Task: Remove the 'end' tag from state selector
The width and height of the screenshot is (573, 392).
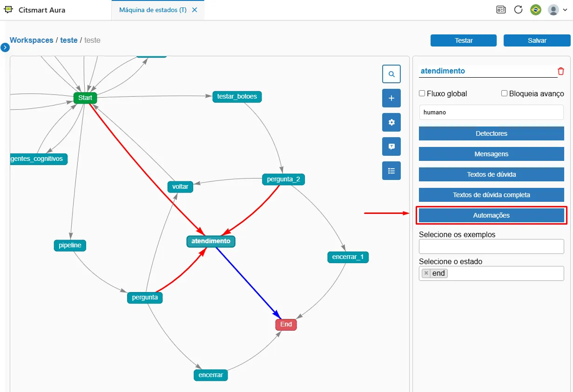Action: [426, 273]
